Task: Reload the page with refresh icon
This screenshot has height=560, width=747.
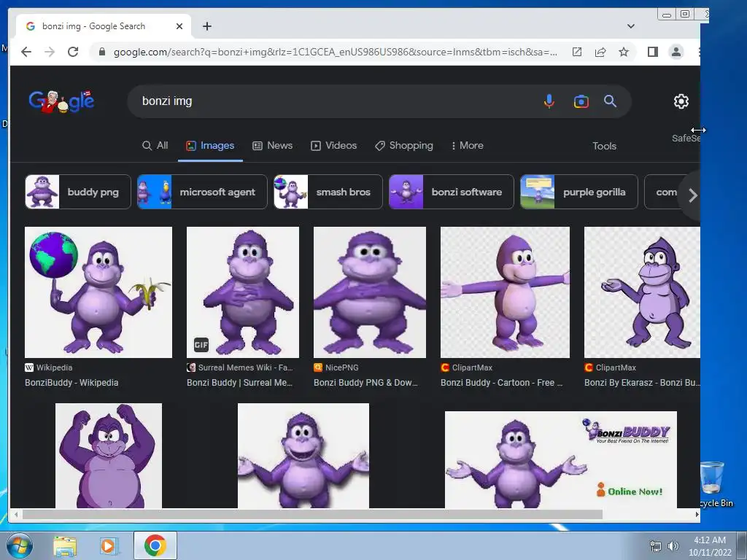Action: point(73,52)
